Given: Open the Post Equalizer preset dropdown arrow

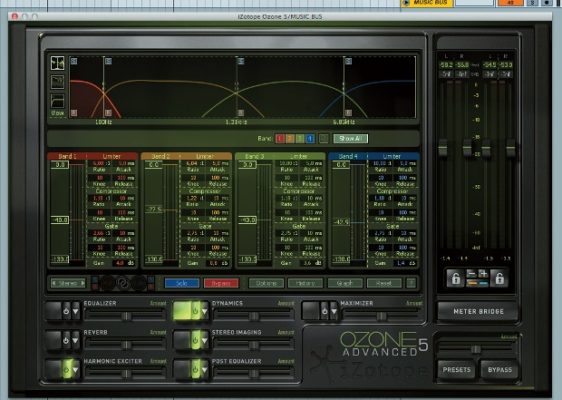Looking at the screenshot, I should click(x=205, y=369).
